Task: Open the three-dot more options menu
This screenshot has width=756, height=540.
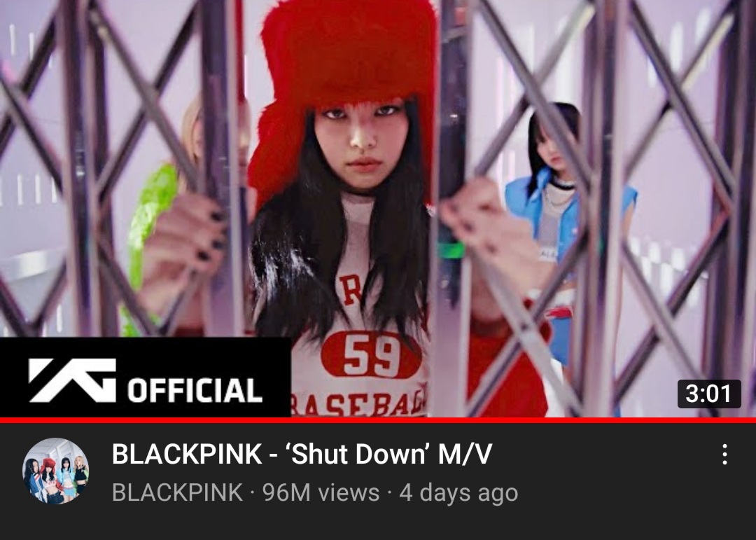Action: click(724, 454)
